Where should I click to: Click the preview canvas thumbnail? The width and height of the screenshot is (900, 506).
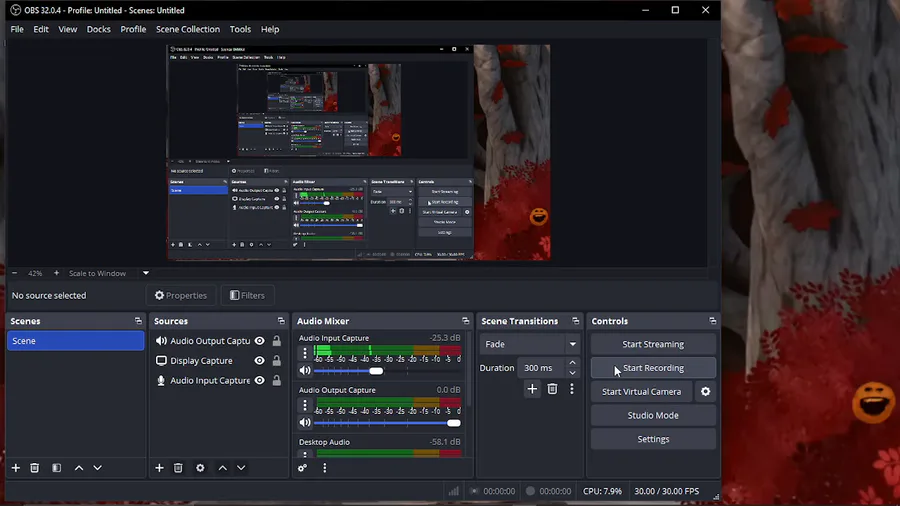[x=358, y=153]
